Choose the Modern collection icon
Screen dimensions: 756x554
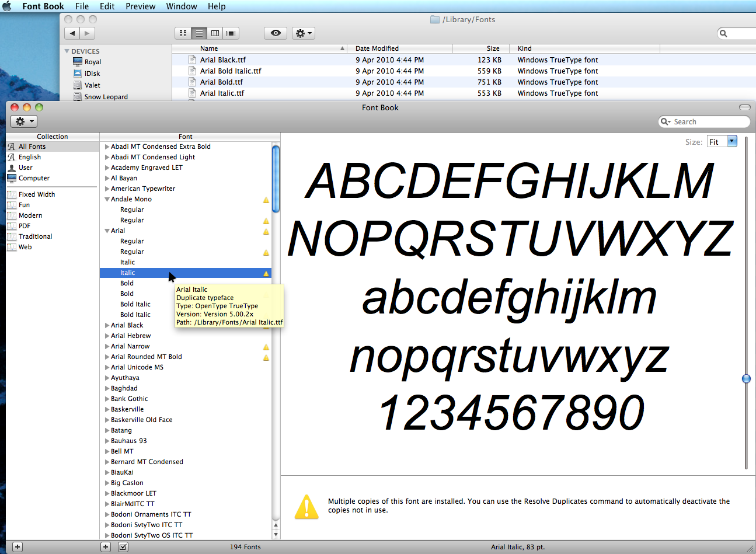coord(11,215)
